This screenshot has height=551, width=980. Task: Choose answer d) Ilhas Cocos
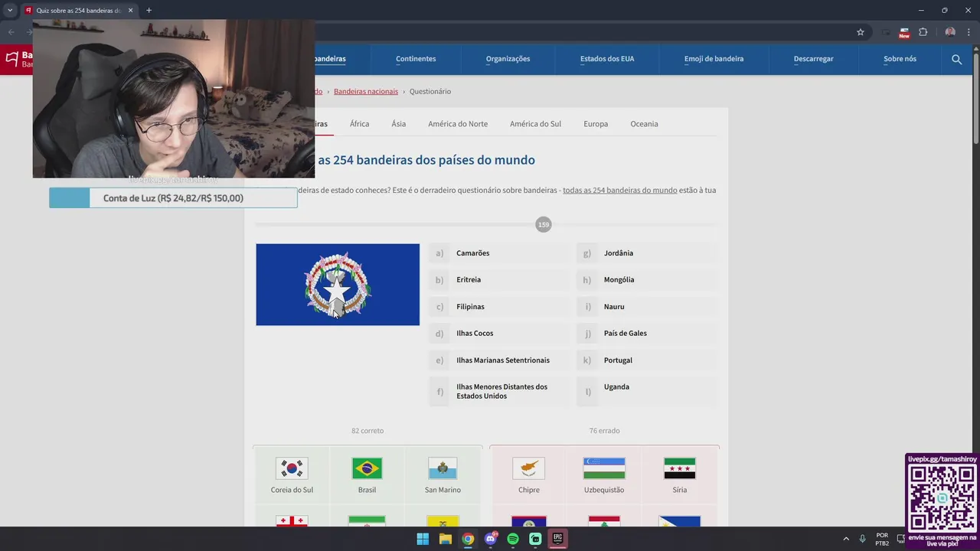pyautogui.click(x=499, y=334)
